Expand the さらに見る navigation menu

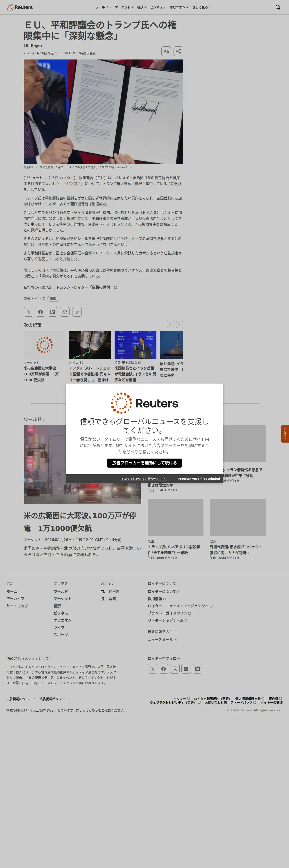pyautogui.click(x=201, y=7)
